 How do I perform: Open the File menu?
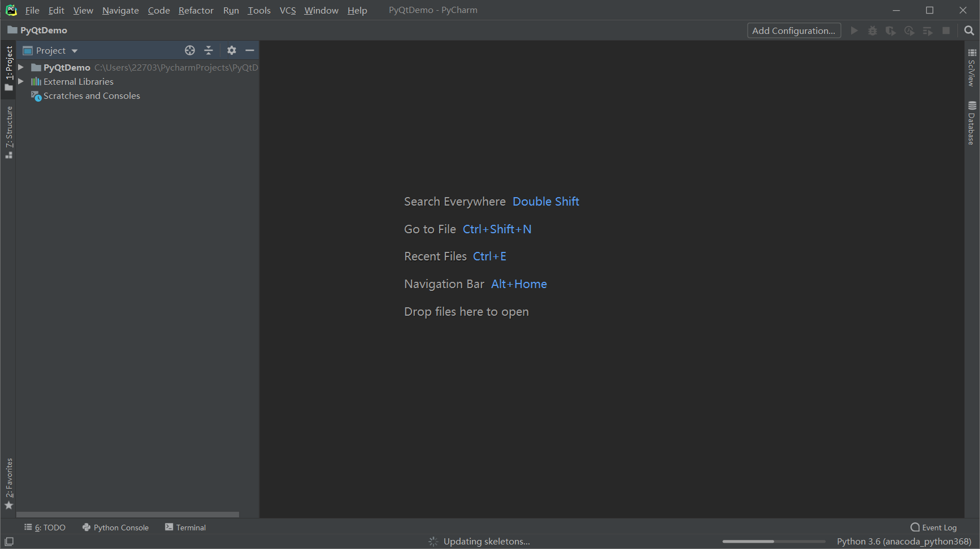pos(32,10)
